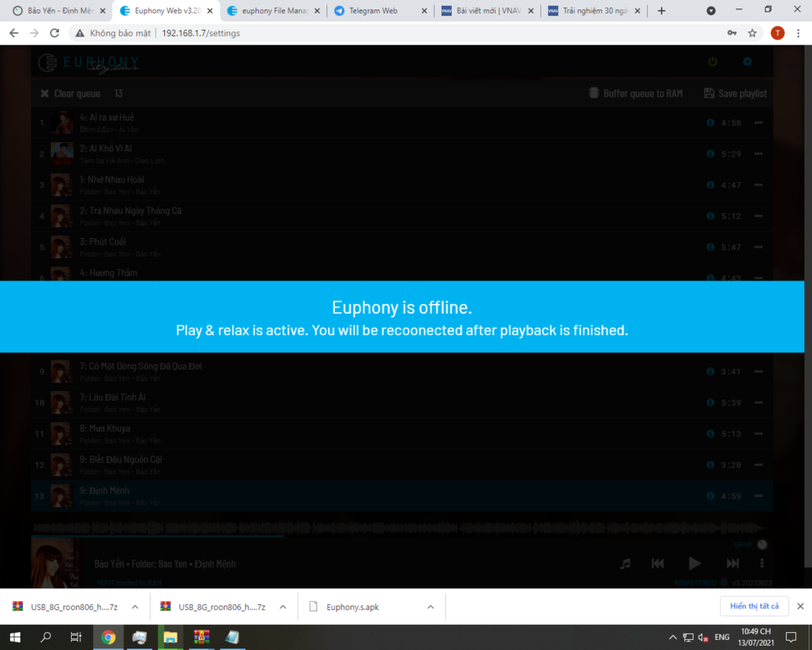The width and height of the screenshot is (812, 650).
Task: Open more options for Trả Nhau Ngày Tháng Cũ
Action: click(x=759, y=216)
